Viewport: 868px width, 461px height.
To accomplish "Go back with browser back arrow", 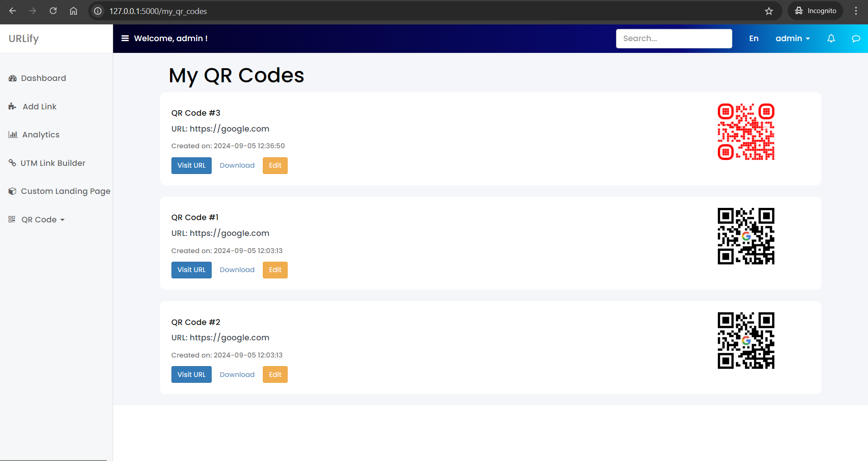I will 13,11.
